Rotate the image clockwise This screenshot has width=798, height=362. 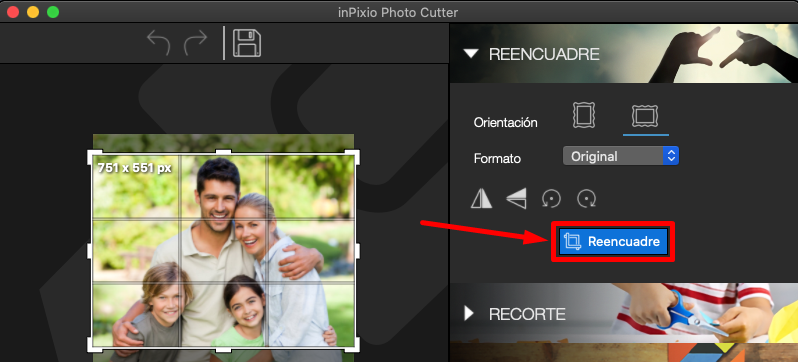coord(586,198)
